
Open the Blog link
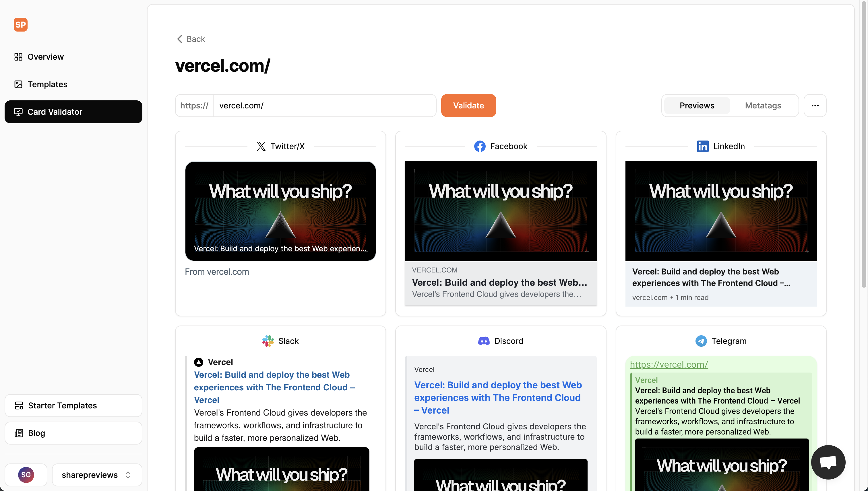tap(73, 433)
